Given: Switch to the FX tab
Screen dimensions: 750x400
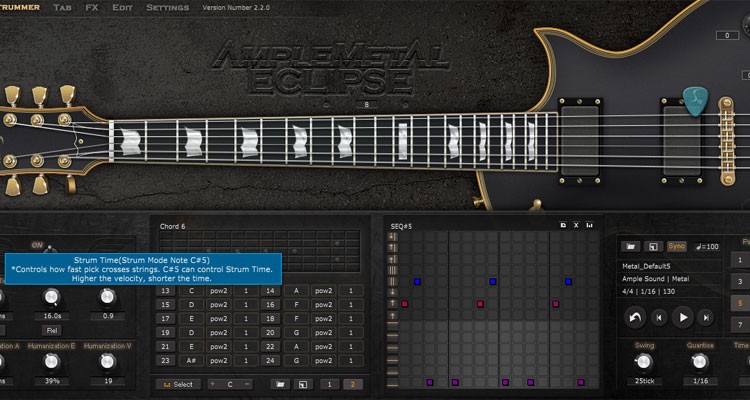Looking at the screenshot, I should click(x=92, y=7).
